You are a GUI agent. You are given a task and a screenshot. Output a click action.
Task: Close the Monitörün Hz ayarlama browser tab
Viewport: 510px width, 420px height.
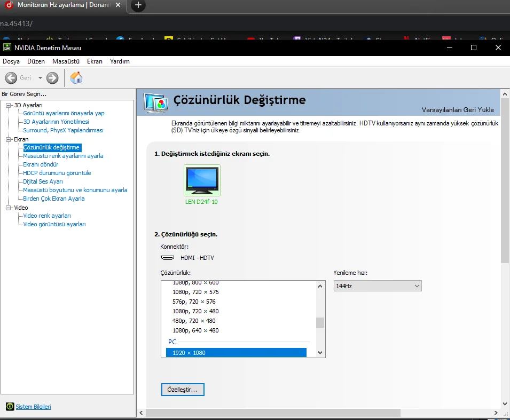(118, 5)
